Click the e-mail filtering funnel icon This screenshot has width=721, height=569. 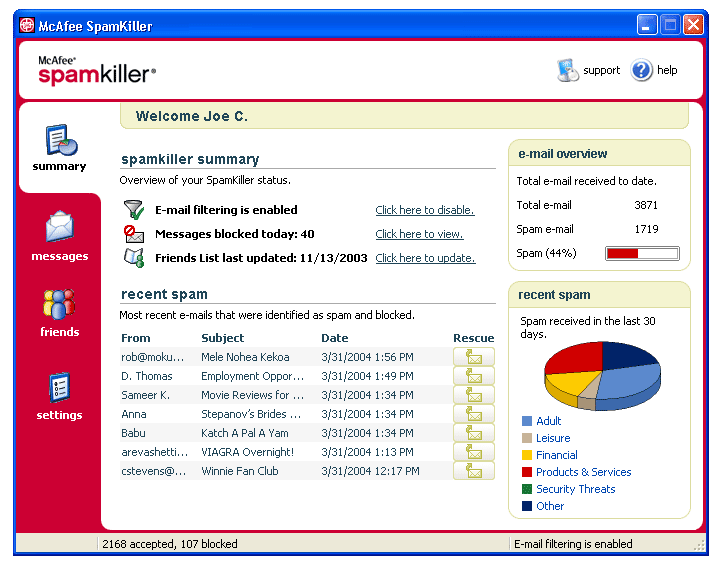(x=134, y=210)
